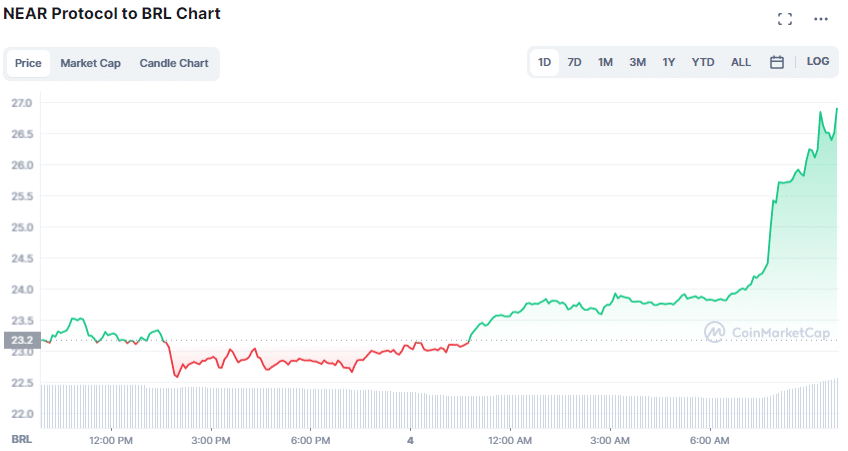Click the date marker 4 on axis
The height and width of the screenshot is (451, 848).
point(410,441)
